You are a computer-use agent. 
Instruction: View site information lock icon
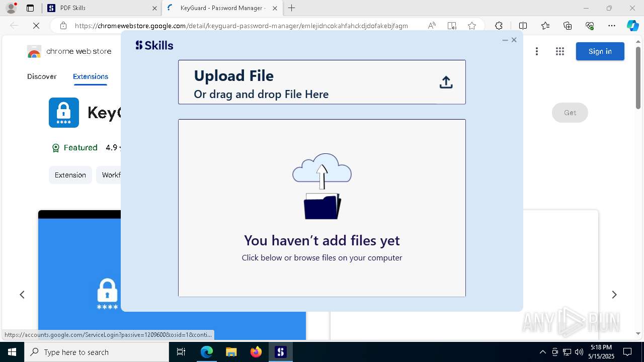[x=63, y=26]
